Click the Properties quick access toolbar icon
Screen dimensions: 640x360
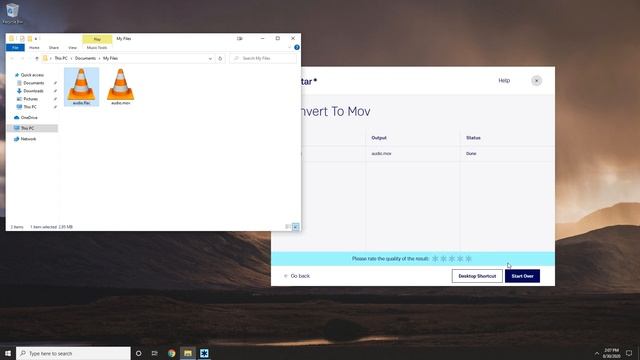22,39
